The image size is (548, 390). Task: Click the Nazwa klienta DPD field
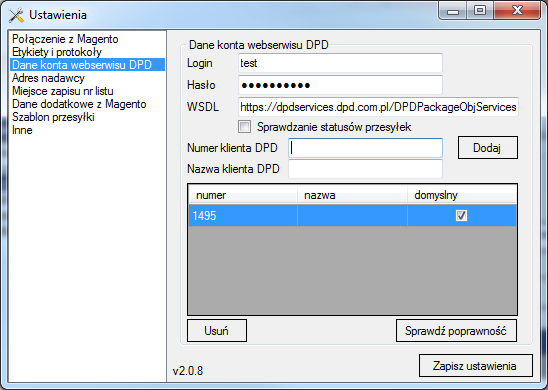(x=366, y=169)
